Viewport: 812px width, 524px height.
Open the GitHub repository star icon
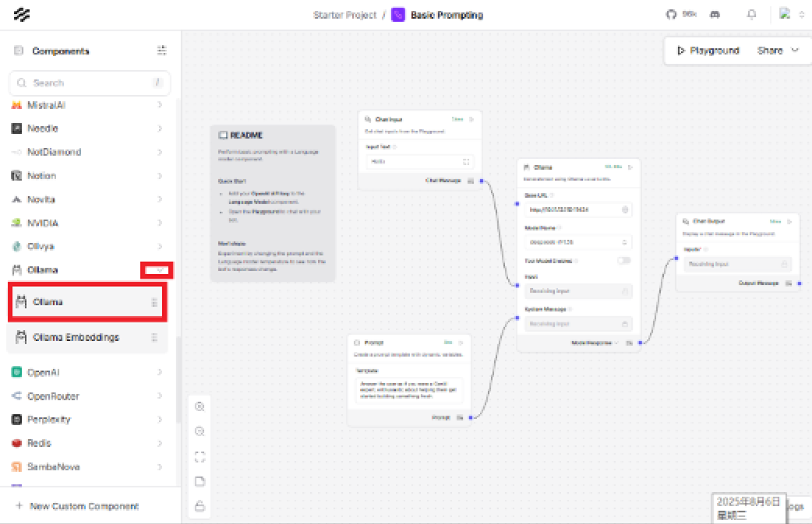(x=672, y=15)
